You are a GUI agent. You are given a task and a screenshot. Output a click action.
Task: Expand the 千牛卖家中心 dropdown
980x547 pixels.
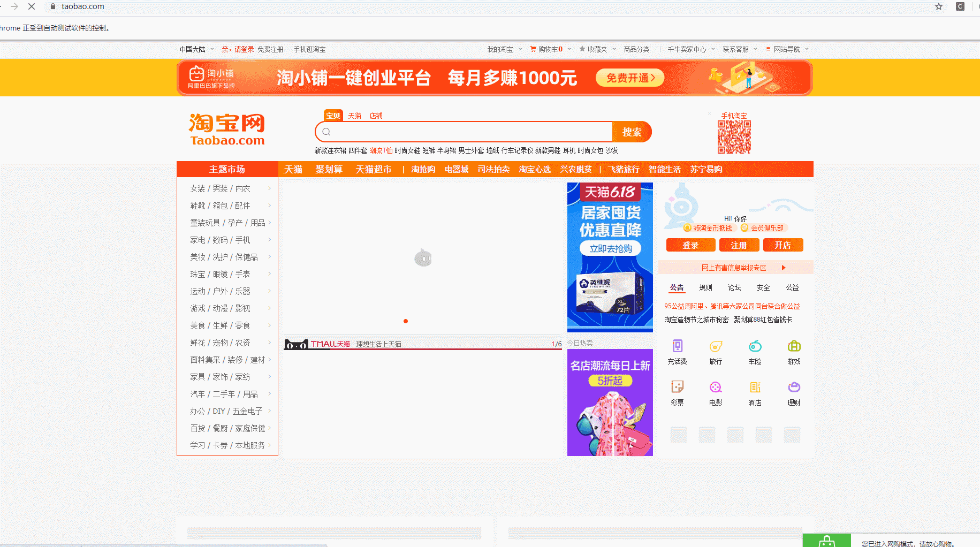(x=713, y=49)
